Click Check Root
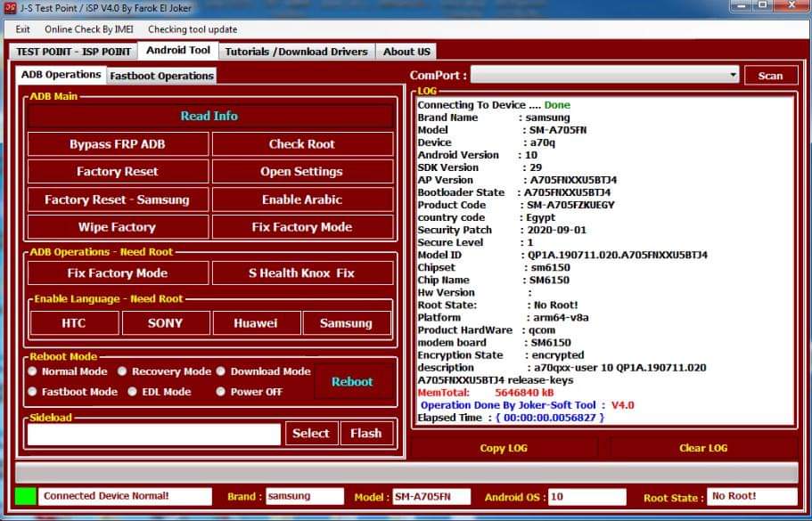 (302, 143)
